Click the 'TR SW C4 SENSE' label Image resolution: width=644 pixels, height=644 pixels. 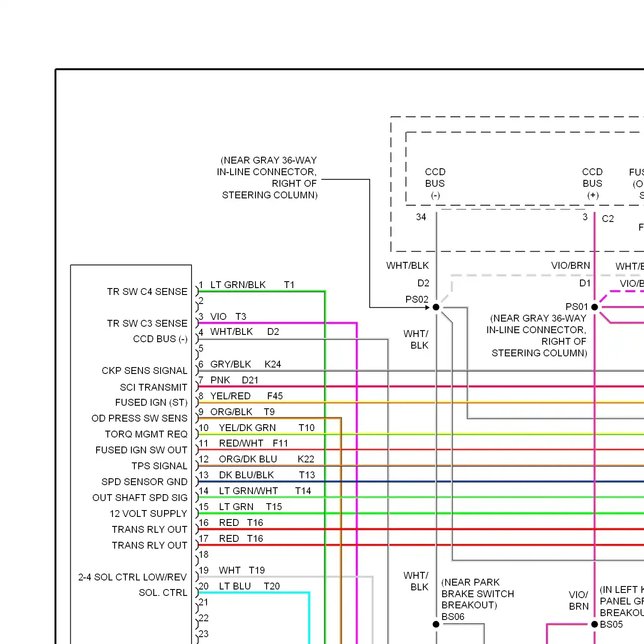click(147, 292)
